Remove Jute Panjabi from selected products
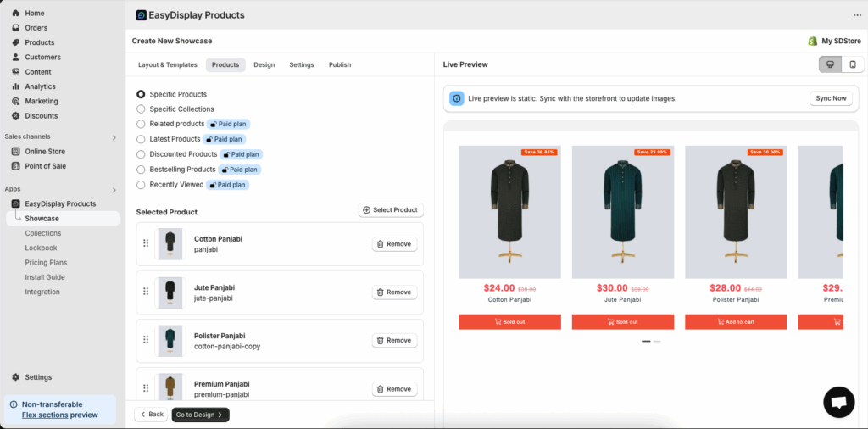The width and height of the screenshot is (868, 429). [395, 292]
